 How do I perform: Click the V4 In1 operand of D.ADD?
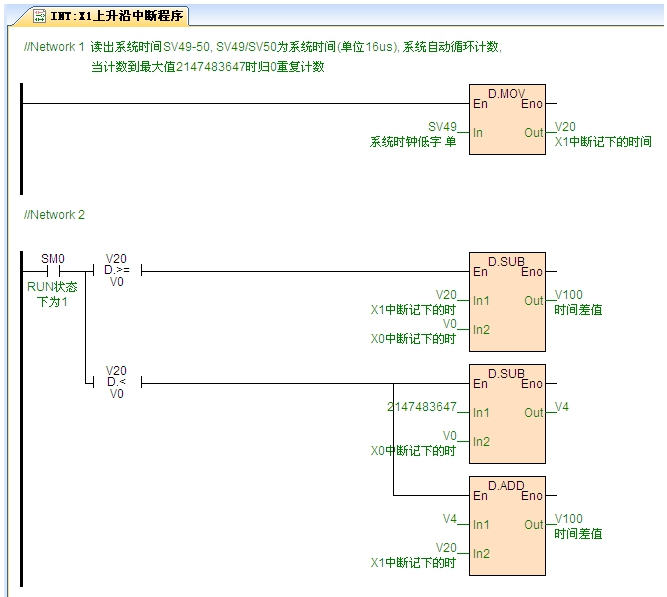(449, 519)
